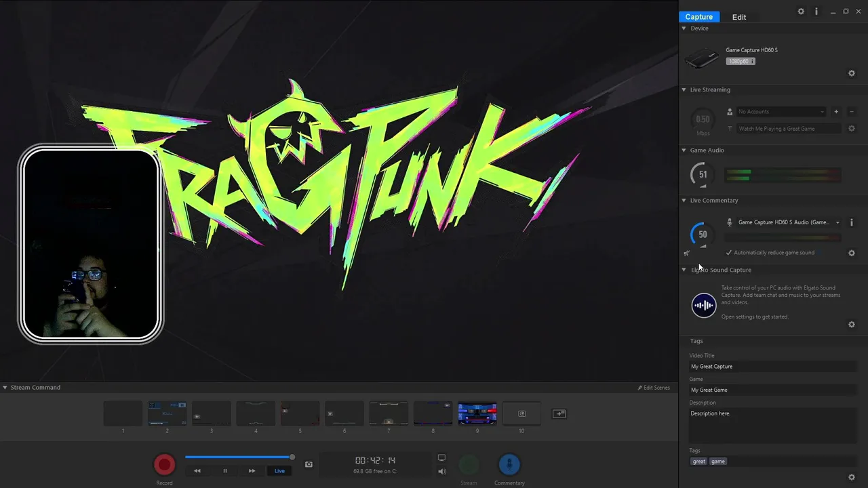The width and height of the screenshot is (868, 488).
Task: Switch to the Capture tab
Action: tap(698, 17)
